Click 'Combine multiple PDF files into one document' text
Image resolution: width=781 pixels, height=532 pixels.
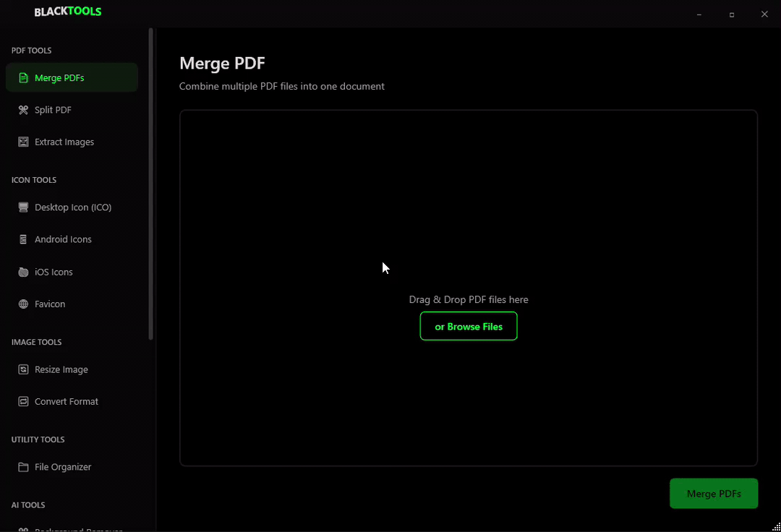pyautogui.click(x=282, y=87)
